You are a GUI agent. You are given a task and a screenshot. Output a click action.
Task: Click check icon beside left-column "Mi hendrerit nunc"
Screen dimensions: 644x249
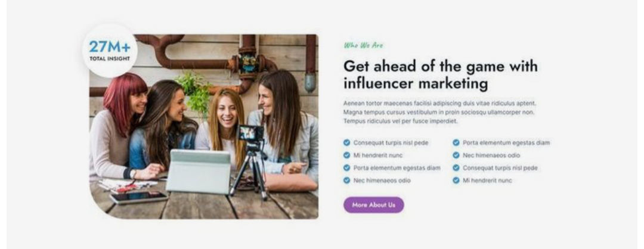click(346, 155)
